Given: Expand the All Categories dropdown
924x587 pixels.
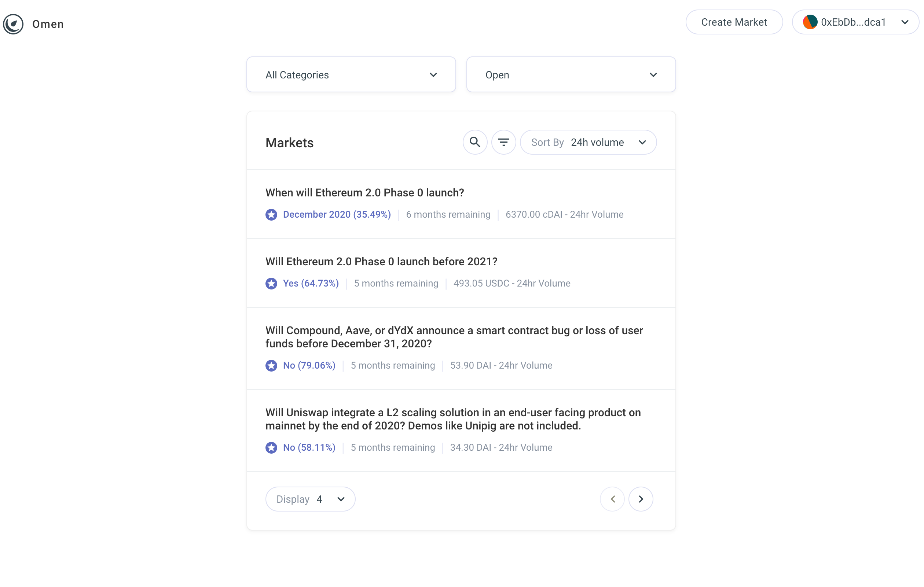Looking at the screenshot, I should pos(351,74).
